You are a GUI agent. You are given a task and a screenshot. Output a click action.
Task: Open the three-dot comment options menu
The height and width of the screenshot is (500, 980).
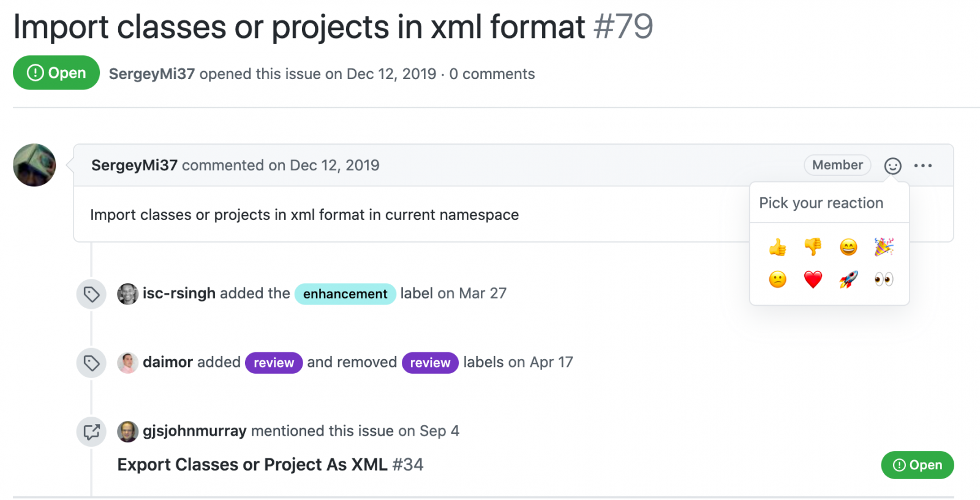[922, 165]
